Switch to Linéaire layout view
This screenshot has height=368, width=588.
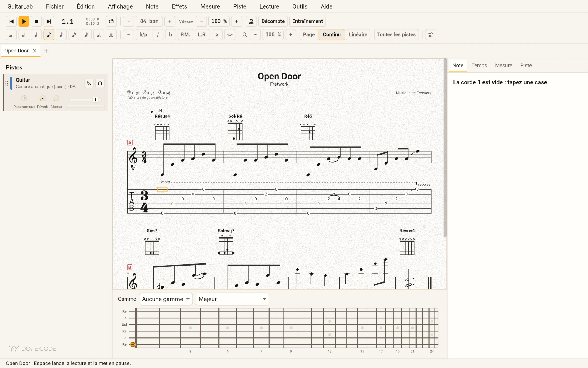tap(358, 35)
